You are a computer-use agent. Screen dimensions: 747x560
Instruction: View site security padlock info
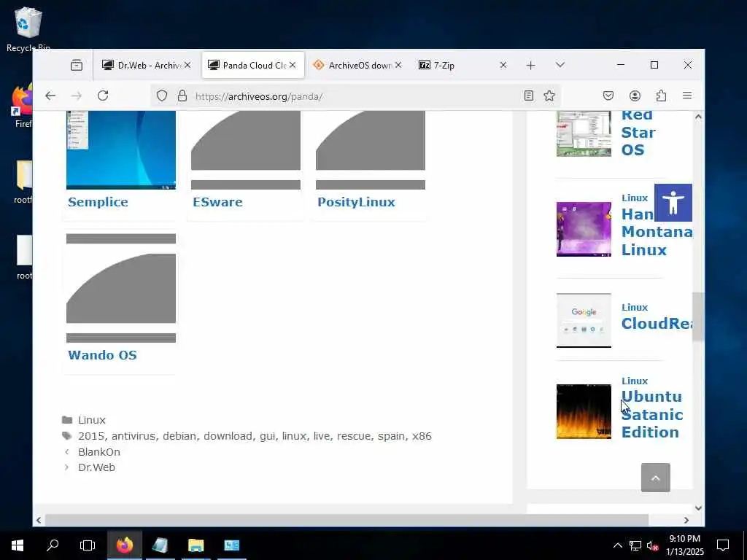[x=182, y=96]
